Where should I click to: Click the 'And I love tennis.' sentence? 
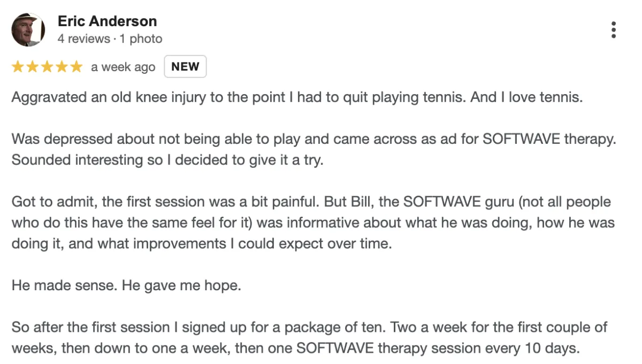pos(526,98)
